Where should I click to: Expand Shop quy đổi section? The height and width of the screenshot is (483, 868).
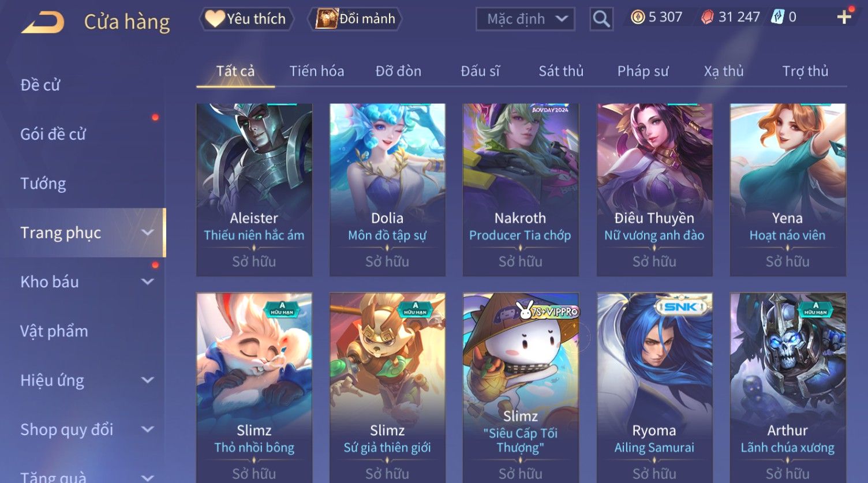[x=148, y=429]
